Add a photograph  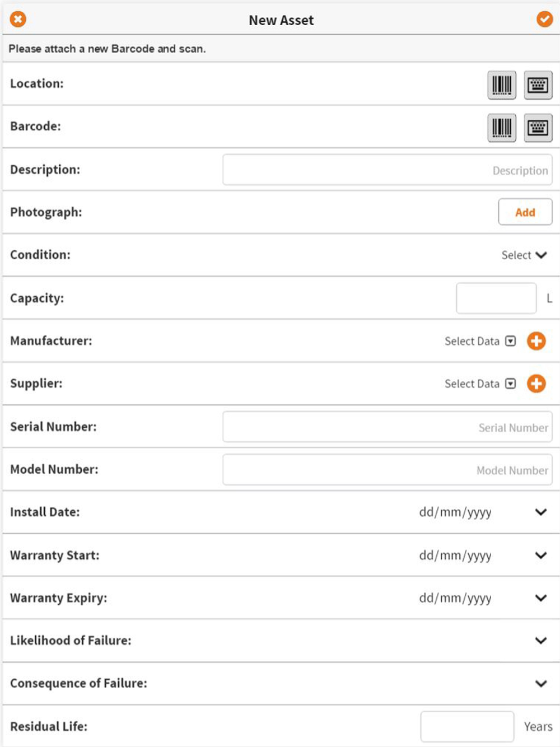point(525,212)
